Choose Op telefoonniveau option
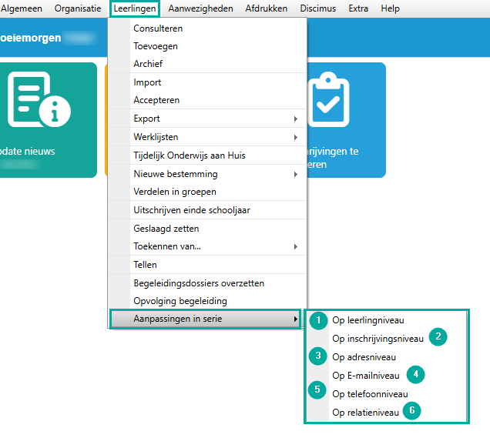The image size is (490, 448). pyautogui.click(x=370, y=393)
